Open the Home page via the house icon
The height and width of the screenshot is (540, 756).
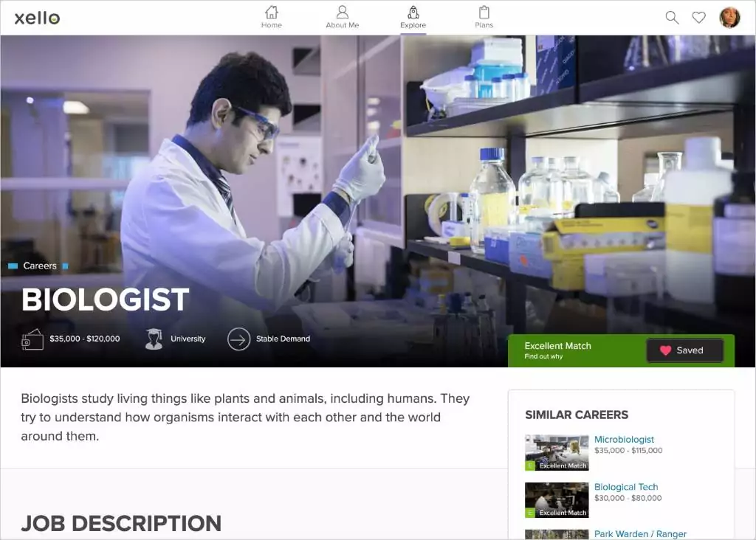271,15
